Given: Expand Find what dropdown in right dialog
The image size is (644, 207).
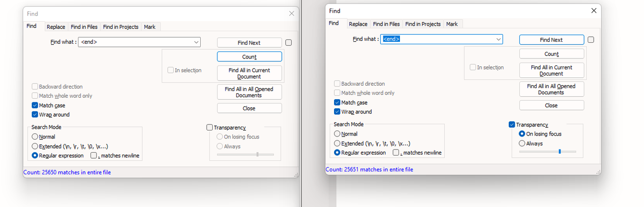Looking at the screenshot, I should tap(498, 39).
